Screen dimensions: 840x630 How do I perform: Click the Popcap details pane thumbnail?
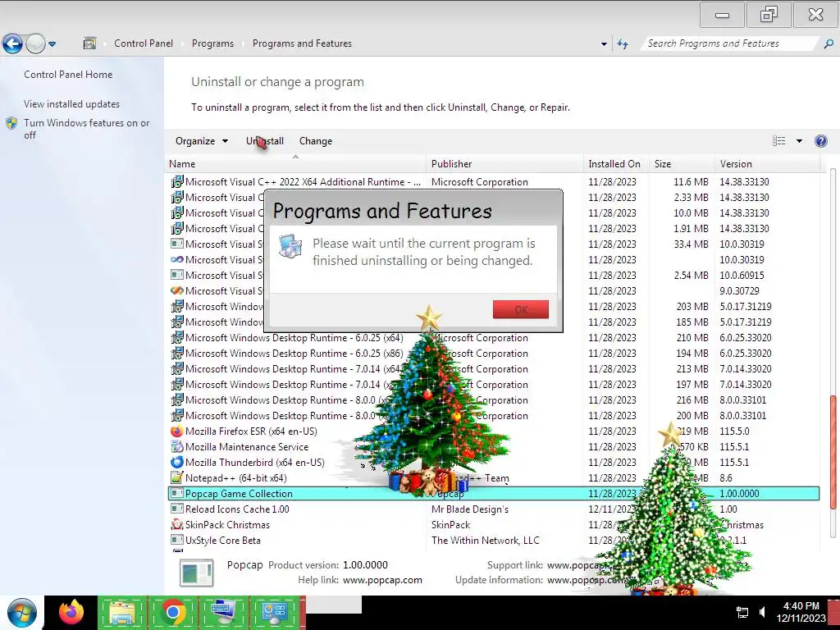197,572
